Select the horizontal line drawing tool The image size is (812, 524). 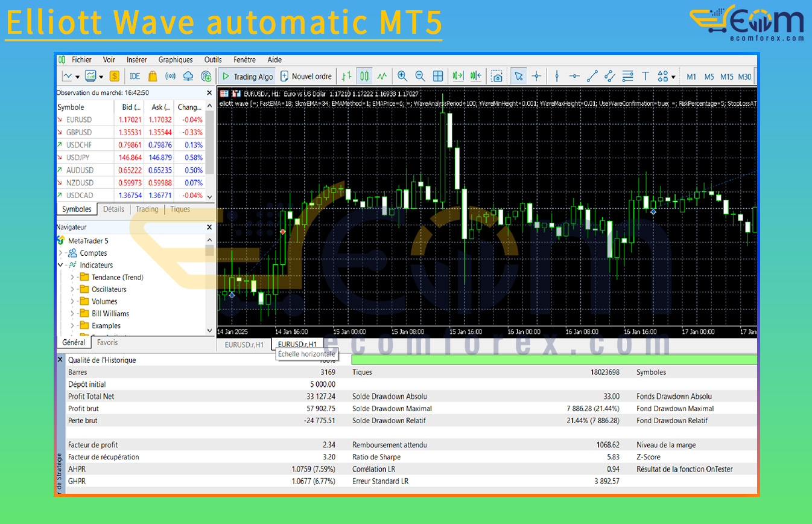574,77
